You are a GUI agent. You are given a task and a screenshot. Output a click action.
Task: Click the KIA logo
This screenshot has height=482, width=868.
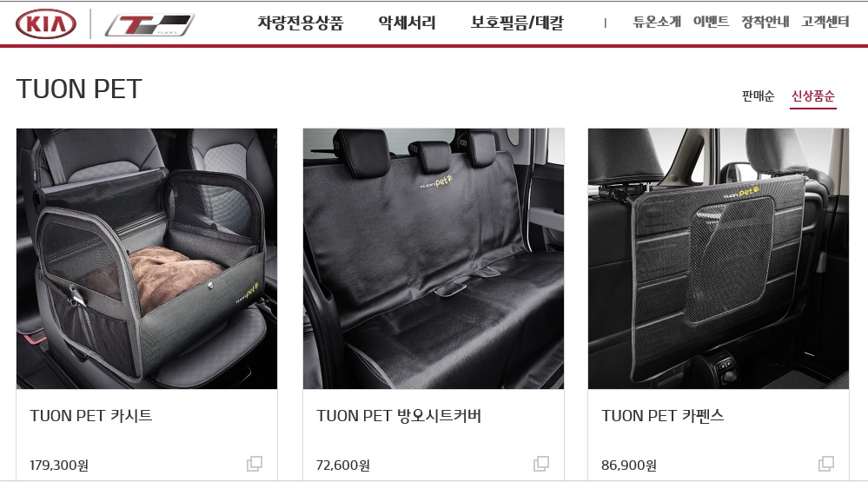coord(46,24)
